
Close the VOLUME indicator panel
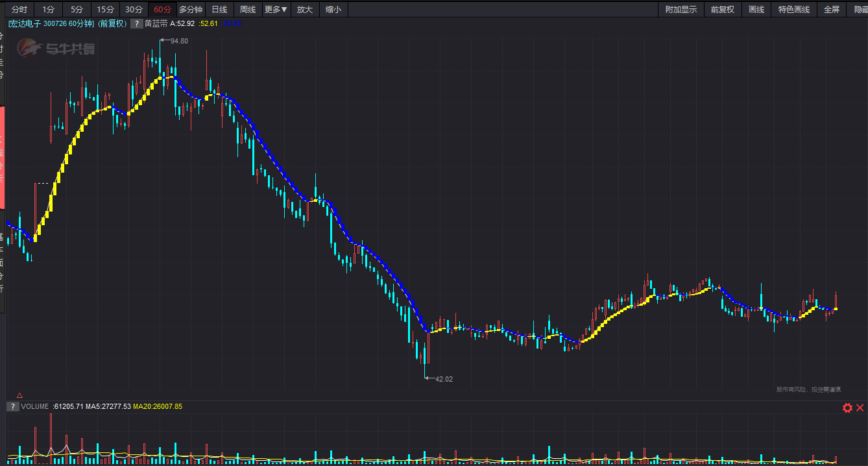[860, 408]
